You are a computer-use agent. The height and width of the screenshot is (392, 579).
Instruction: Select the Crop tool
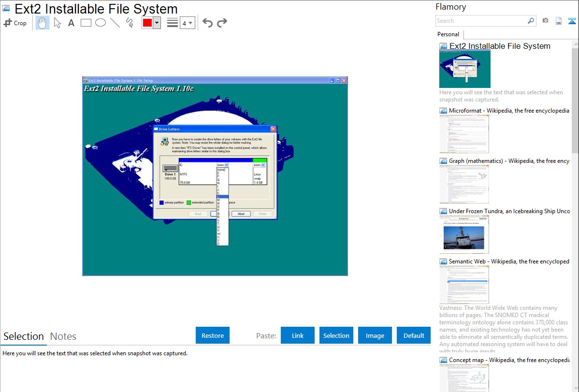click(15, 23)
